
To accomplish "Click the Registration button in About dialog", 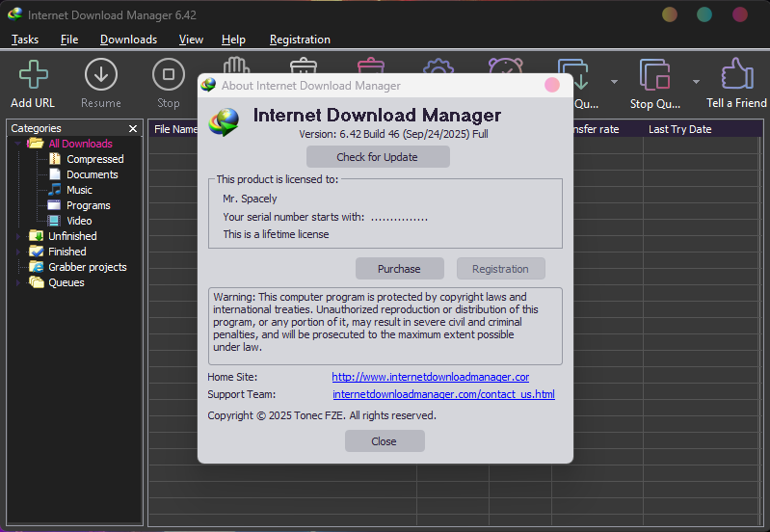I will click(500, 269).
